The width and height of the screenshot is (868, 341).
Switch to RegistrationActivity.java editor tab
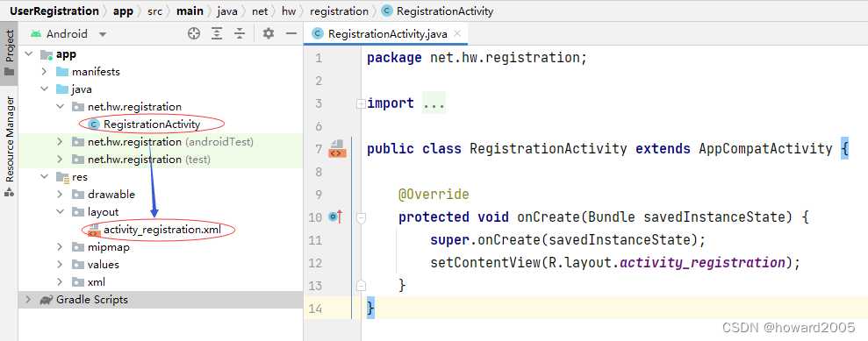point(387,33)
